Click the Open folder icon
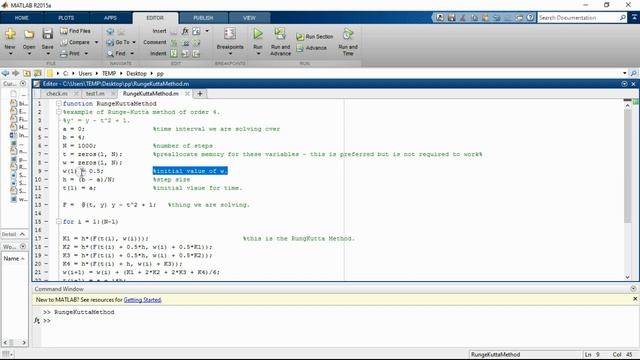Screen dimensions: 640x360 pyautogui.click(x=29, y=34)
